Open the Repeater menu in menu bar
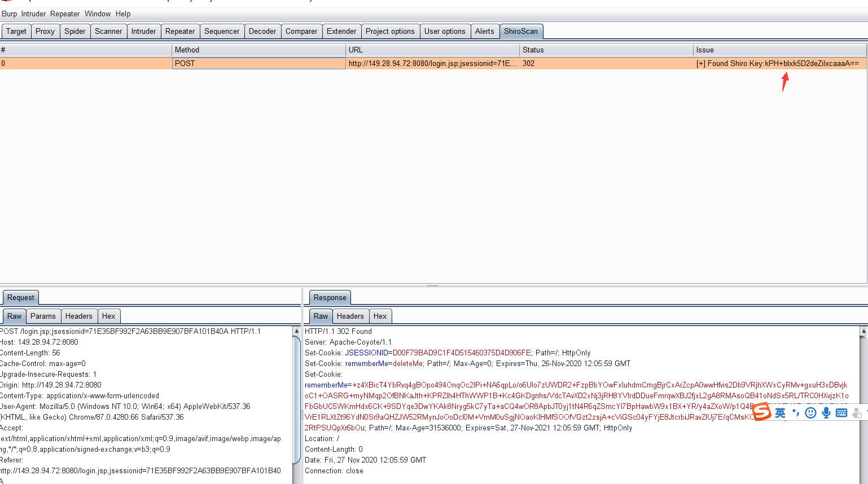 [x=65, y=14]
